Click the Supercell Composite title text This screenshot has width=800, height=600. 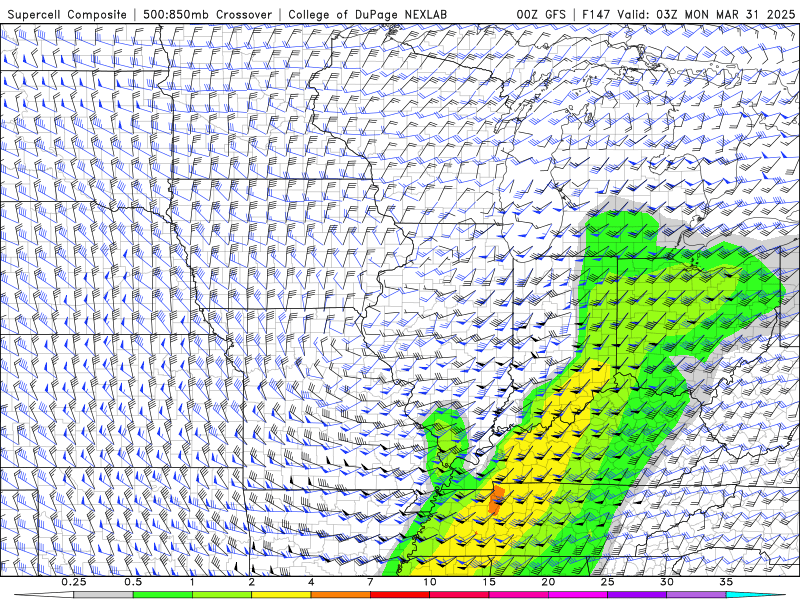67,14
